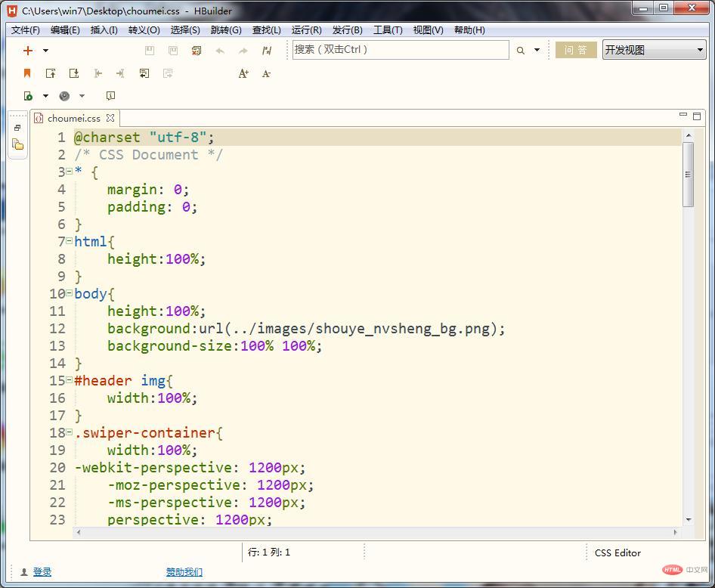The image size is (715, 588).
Task: Click the format code icon
Action: [x=267, y=51]
